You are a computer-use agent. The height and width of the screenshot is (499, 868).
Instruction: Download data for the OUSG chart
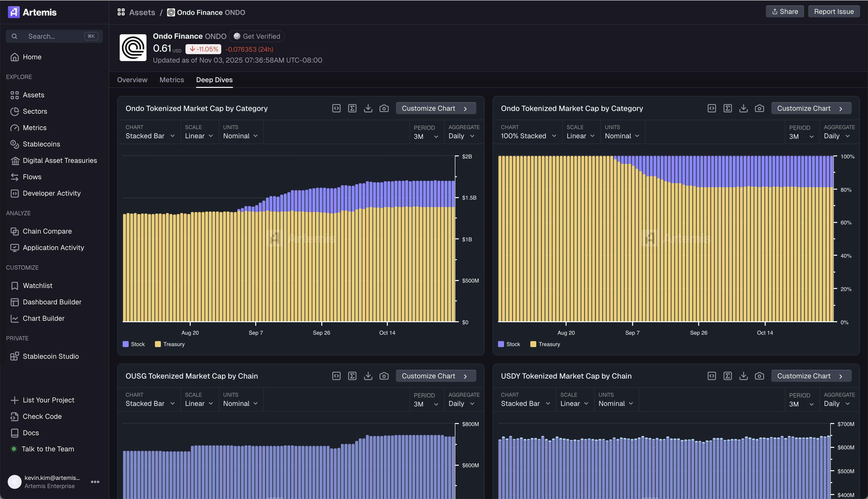(x=368, y=376)
